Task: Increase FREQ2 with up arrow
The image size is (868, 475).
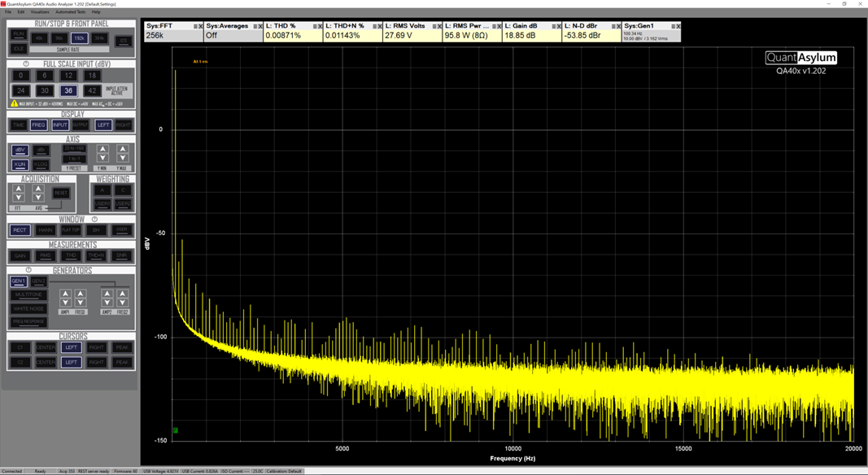Action: coord(122,294)
